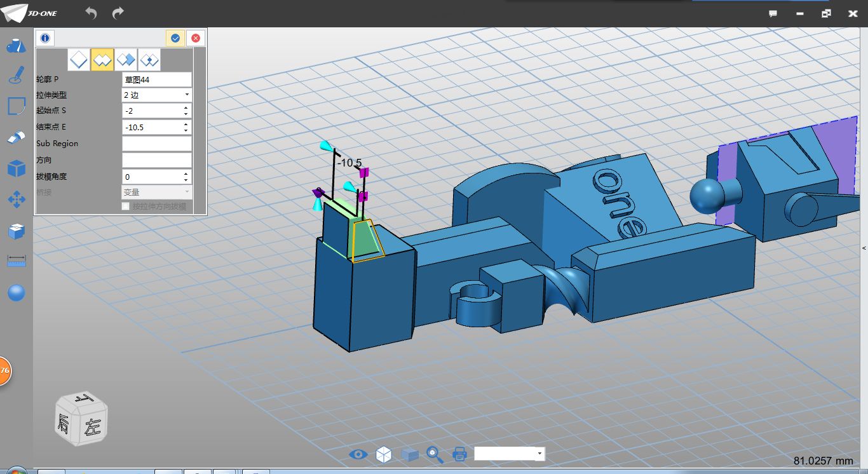Open the bottom toolbar empty combo box

[509, 454]
